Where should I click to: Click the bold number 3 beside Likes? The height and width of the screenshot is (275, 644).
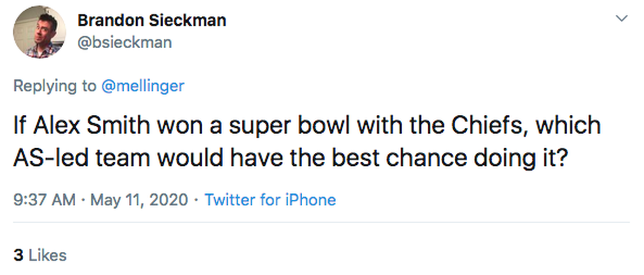tap(18, 255)
